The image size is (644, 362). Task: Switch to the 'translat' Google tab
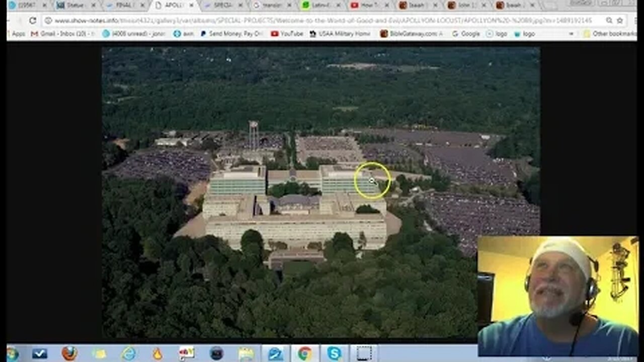click(272, 6)
